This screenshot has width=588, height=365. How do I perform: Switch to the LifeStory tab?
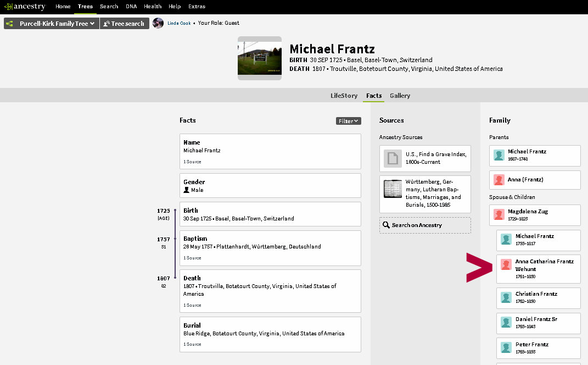(x=344, y=96)
